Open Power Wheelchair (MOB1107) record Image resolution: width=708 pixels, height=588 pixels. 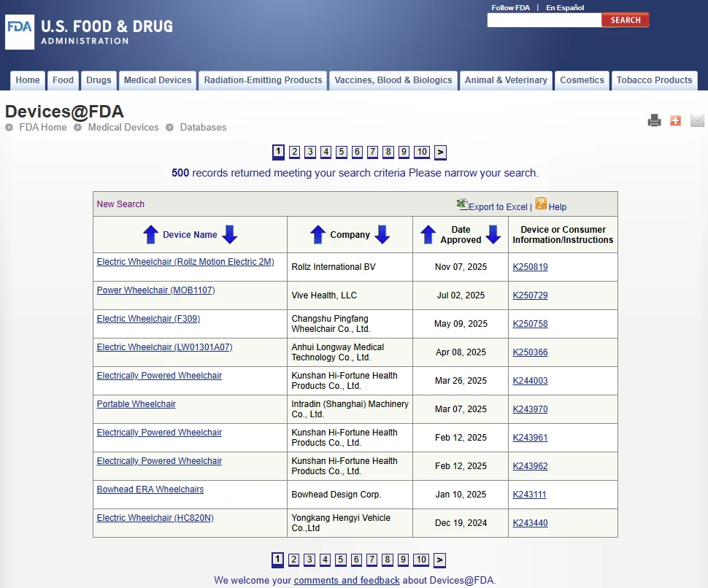point(155,290)
